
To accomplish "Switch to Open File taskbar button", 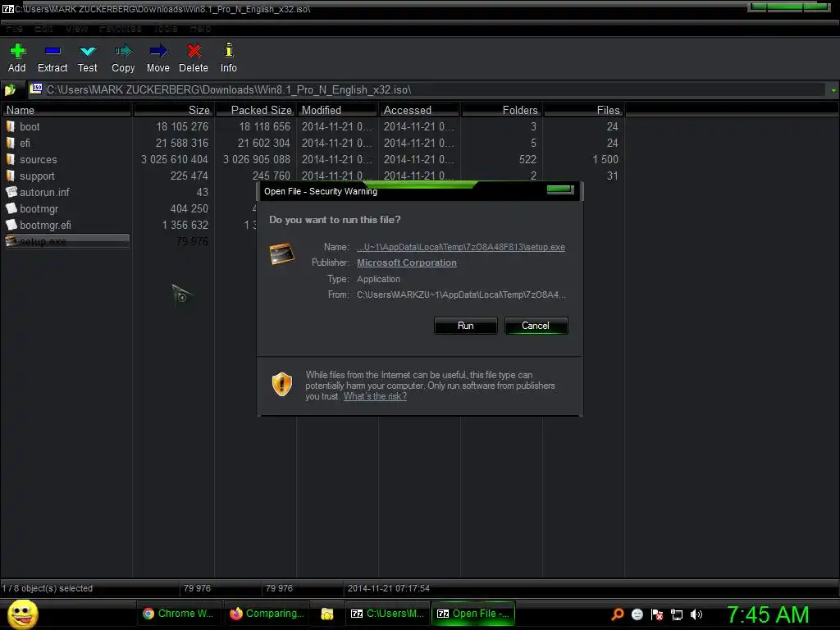I will 473,614.
